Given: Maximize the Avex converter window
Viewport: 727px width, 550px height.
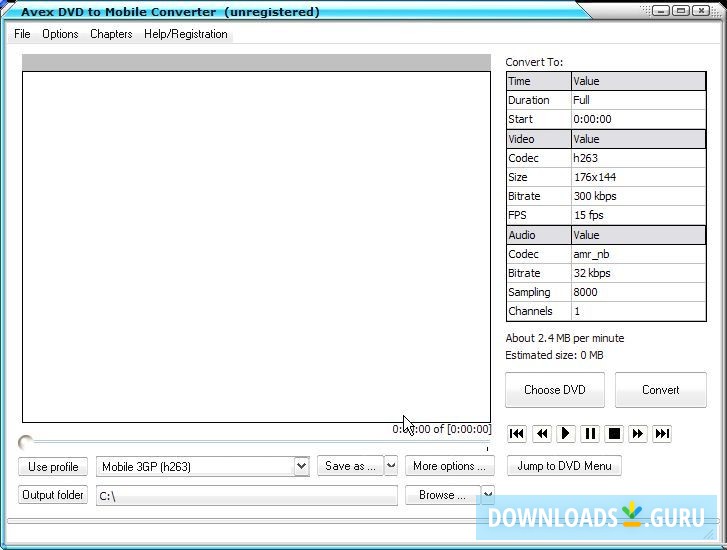Looking at the screenshot, I should [x=681, y=11].
